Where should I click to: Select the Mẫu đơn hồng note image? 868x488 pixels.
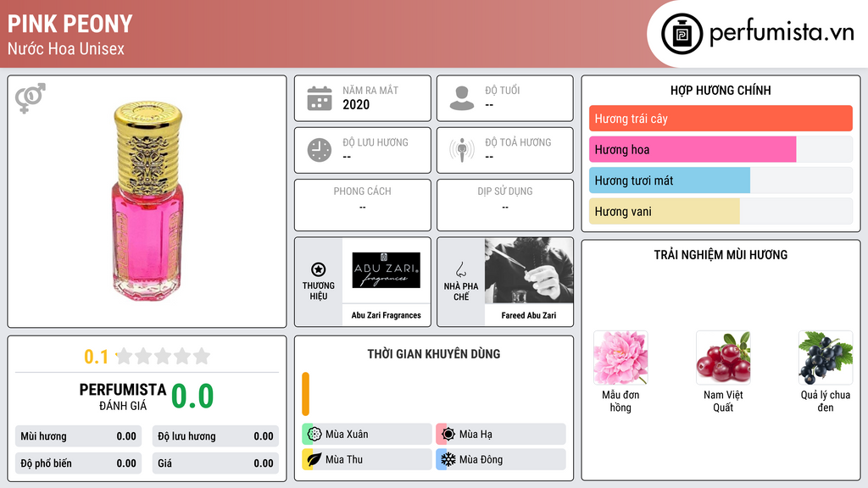tap(620, 358)
